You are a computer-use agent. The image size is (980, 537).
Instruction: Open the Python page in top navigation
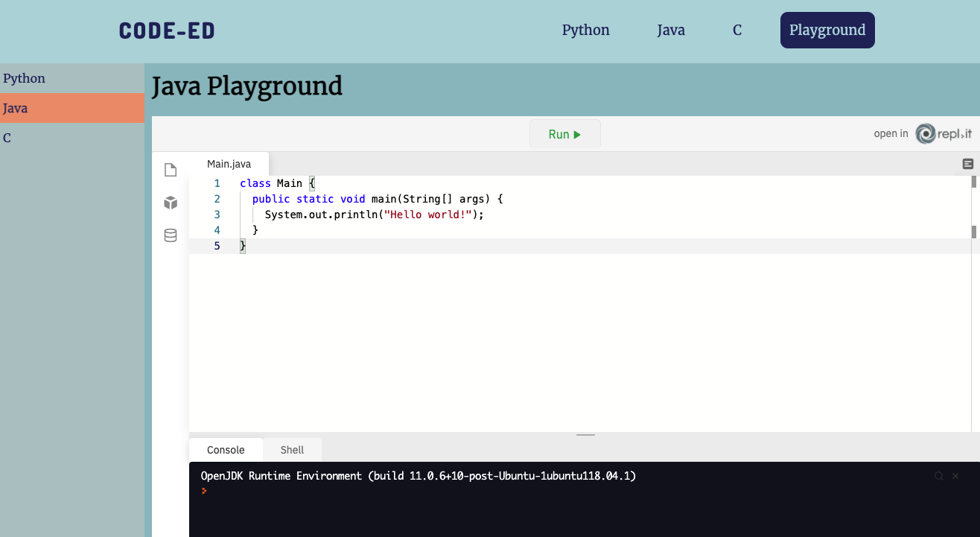click(585, 31)
